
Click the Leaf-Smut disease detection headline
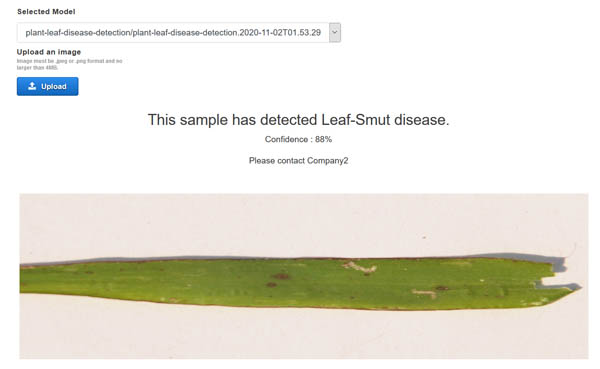click(298, 120)
